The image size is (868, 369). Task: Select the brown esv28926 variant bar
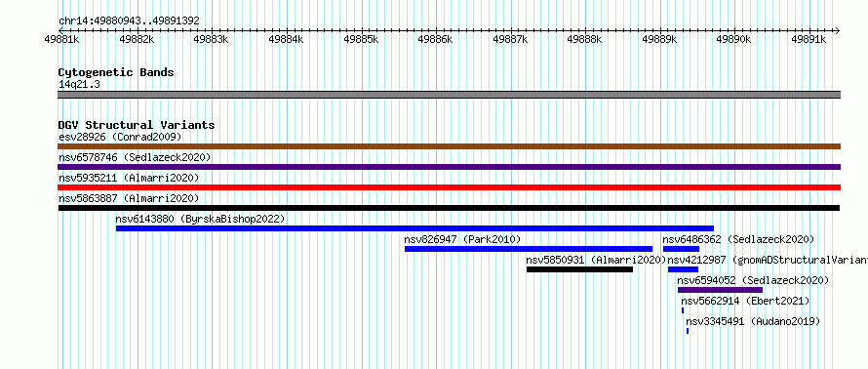(x=449, y=146)
